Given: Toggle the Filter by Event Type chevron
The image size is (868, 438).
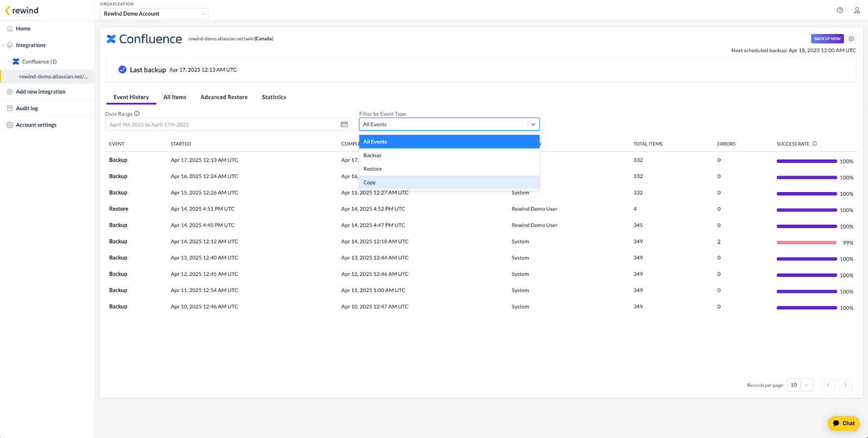Looking at the screenshot, I should click(533, 124).
